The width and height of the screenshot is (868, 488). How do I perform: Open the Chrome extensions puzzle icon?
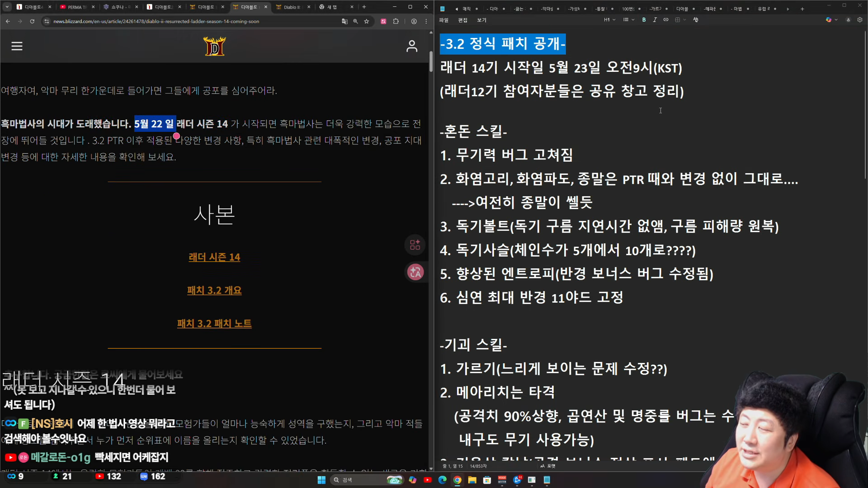[396, 21]
